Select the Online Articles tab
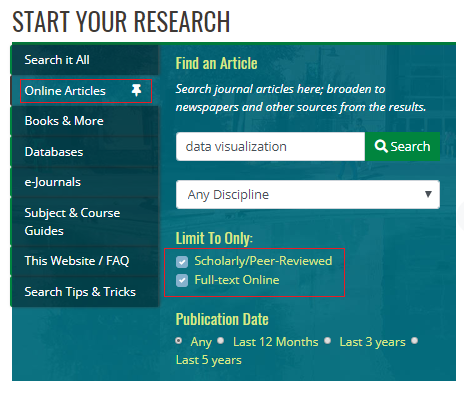Viewport: 464px width, 394px height. pos(85,91)
